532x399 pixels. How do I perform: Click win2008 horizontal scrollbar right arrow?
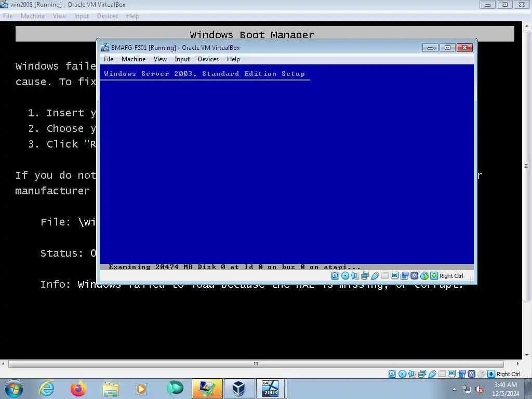517,364
